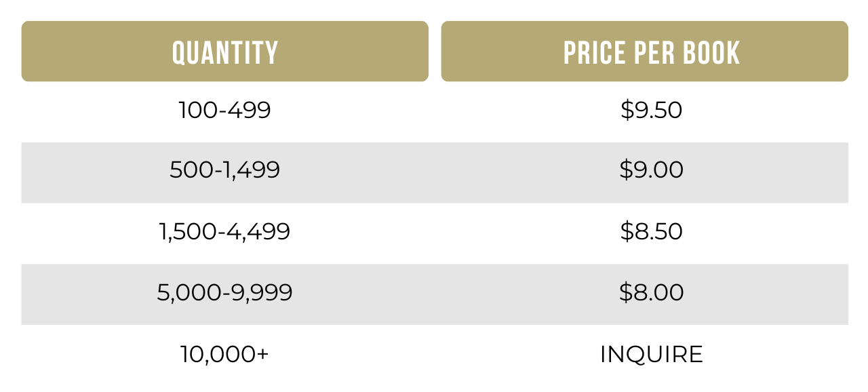Click the $9.50 price
This screenshot has height=392, width=868.
coord(651,111)
